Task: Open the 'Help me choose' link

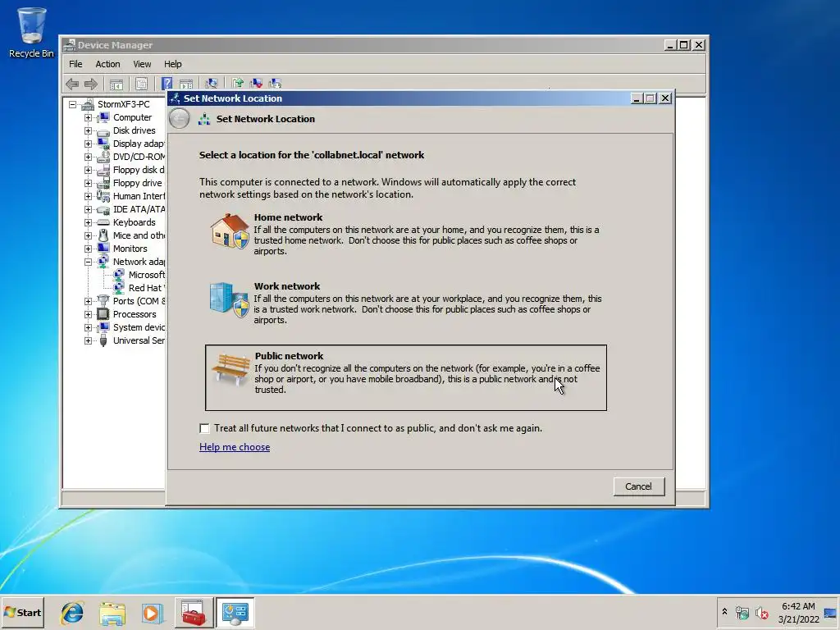Action: 235,447
